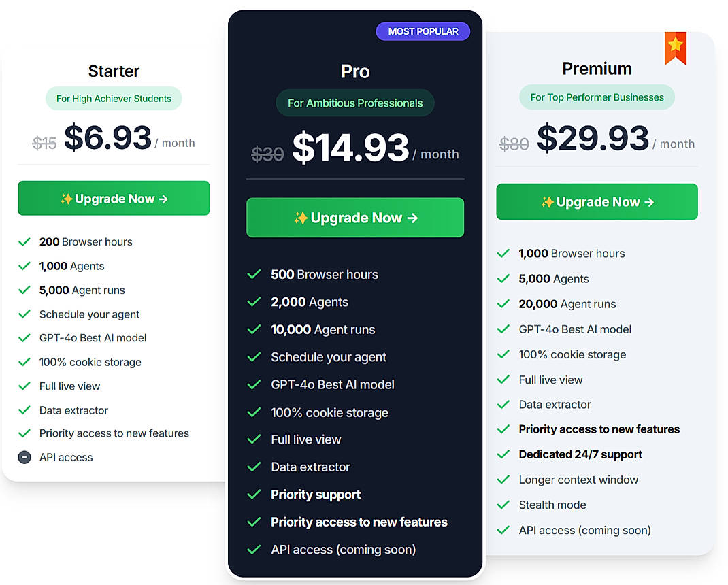
Task: Click the $14.93 monthly price
Action: click(352, 145)
